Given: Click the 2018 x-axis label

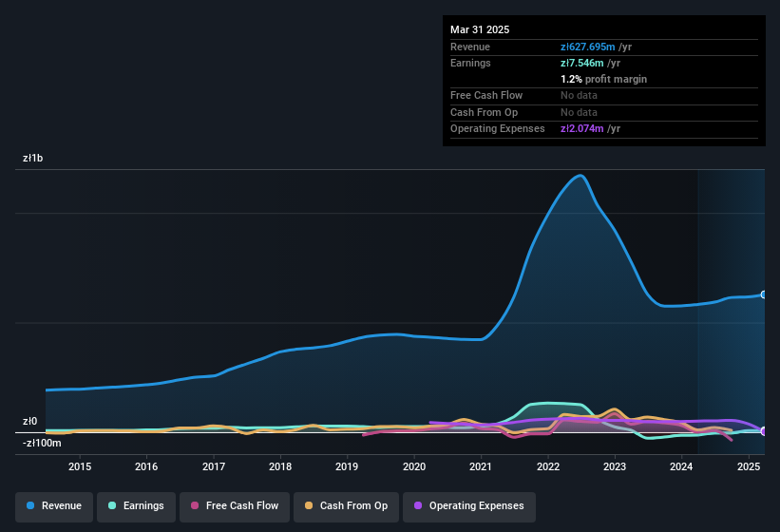Looking at the screenshot, I should point(280,466).
